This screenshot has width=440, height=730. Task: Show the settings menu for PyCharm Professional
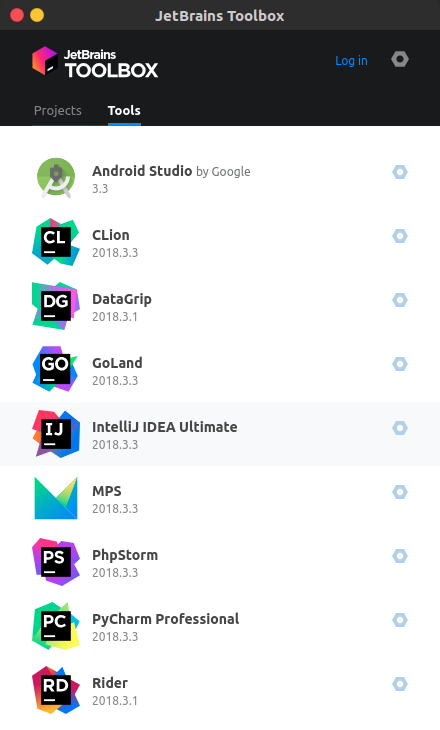coord(400,620)
